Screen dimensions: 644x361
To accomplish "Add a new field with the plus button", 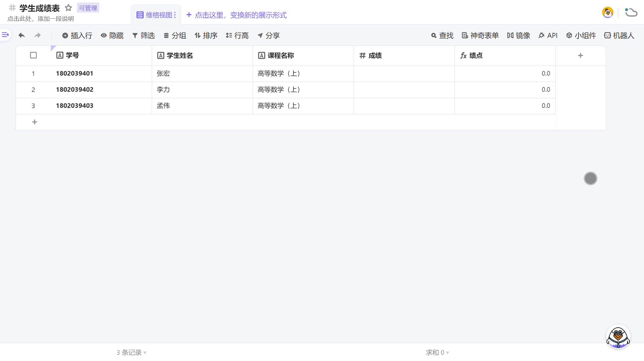I will (x=580, y=55).
